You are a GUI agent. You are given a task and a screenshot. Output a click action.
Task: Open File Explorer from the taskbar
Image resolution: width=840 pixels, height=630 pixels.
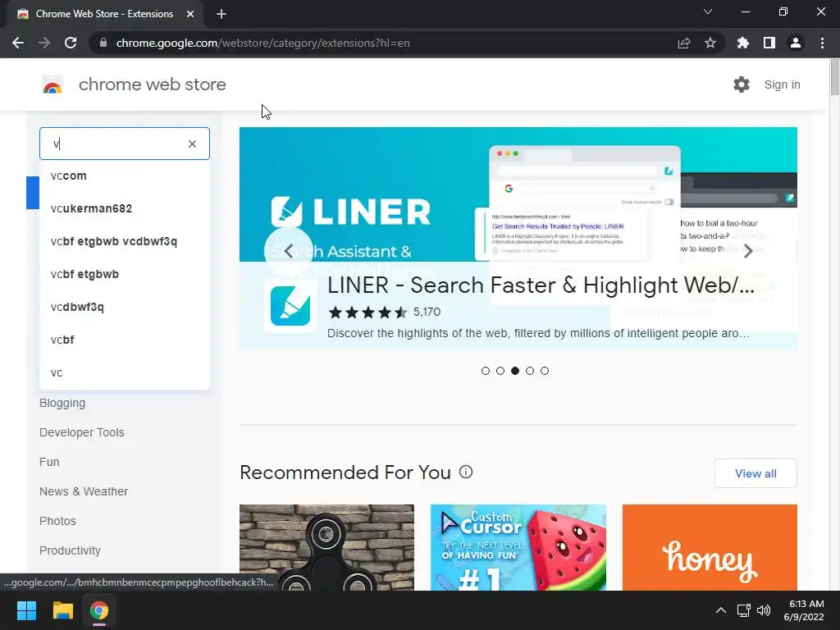[62, 610]
